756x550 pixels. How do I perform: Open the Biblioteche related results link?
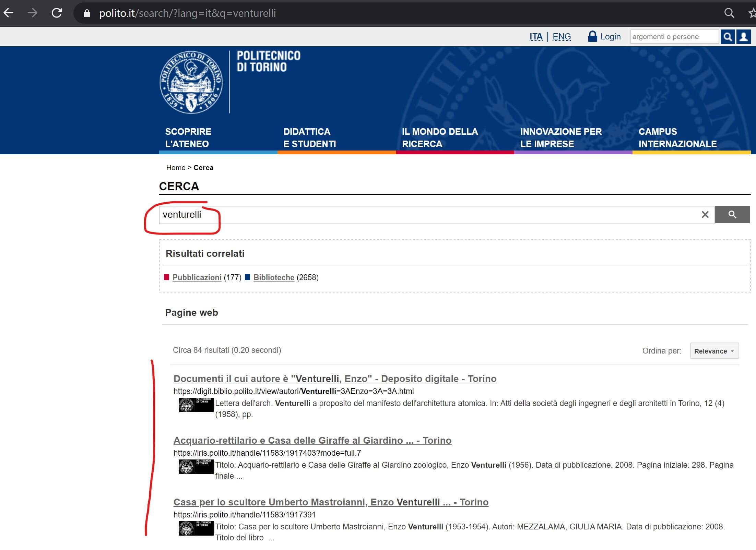coord(274,277)
